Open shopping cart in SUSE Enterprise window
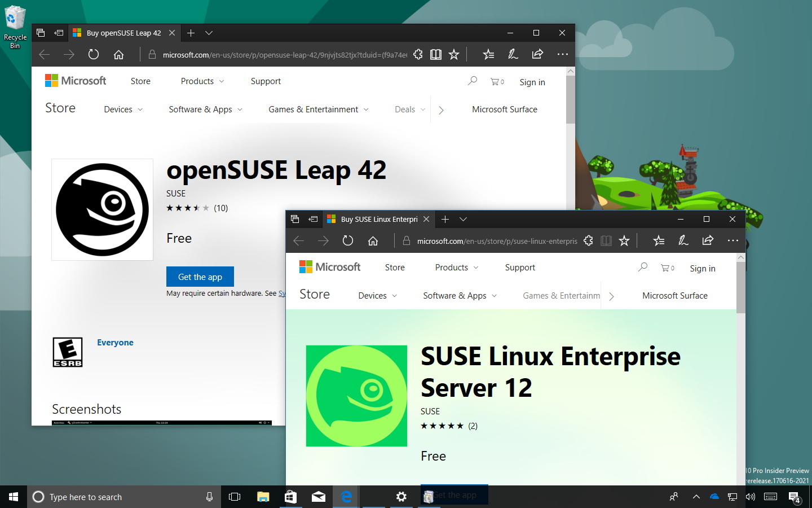This screenshot has width=812, height=508. pyautogui.click(x=667, y=268)
